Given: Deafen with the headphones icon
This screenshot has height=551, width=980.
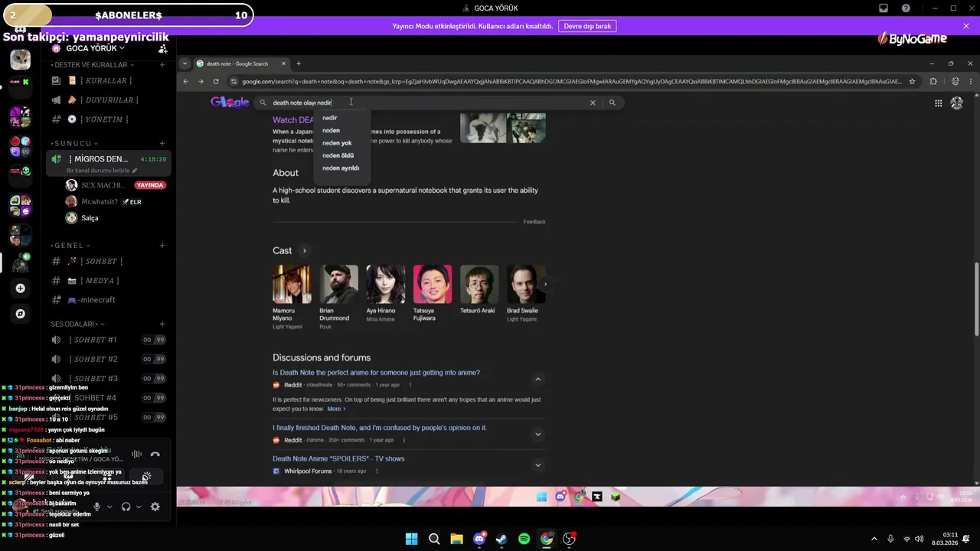Looking at the screenshot, I should coord(126,507).
